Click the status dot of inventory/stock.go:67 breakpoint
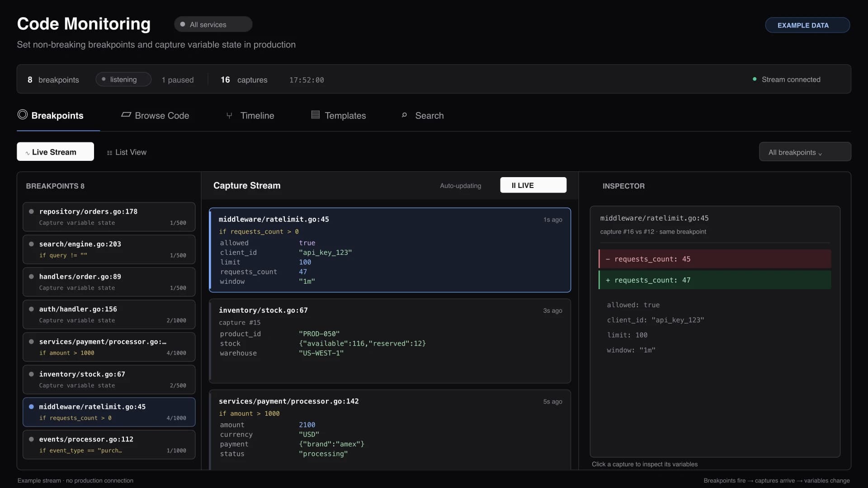This screenshot has width=868, height=488. pos(31,374)
